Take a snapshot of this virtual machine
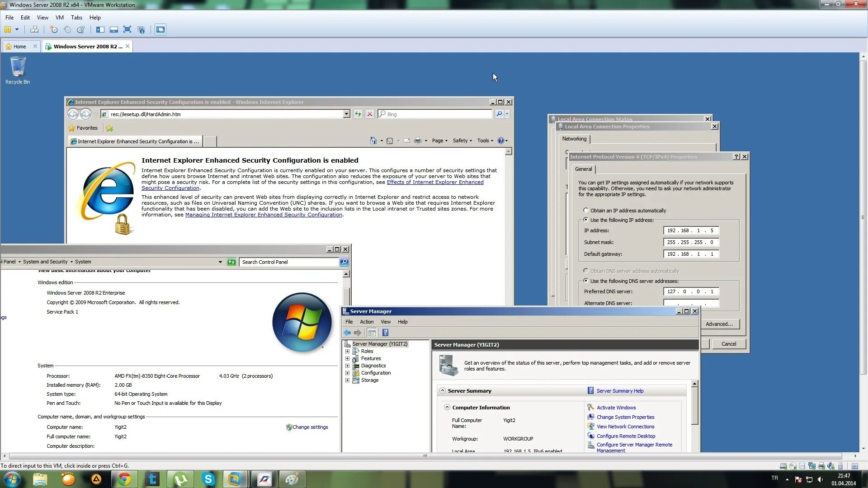The image size is (868, 488). (x=54, y=30)
